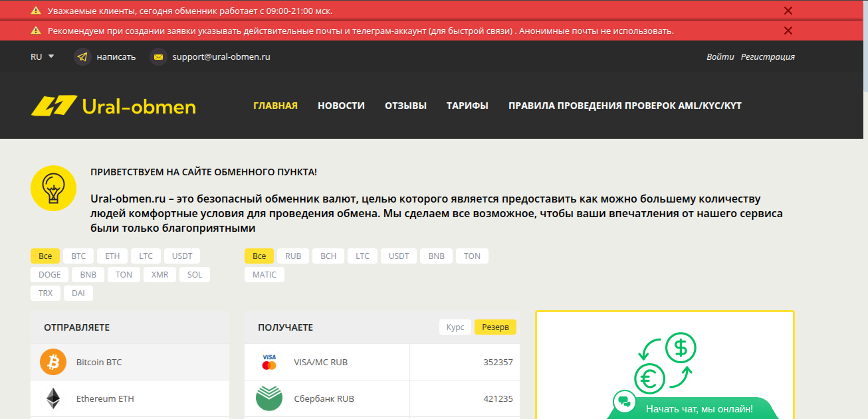Filter receive currencies by RUB

(x=293, y=256)
